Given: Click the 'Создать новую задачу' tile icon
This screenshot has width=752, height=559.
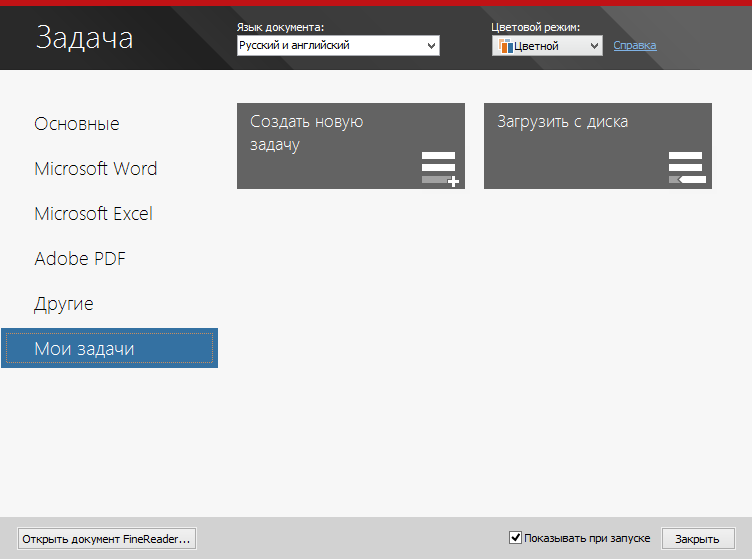Looking at the screenshot, I should pos(440,169).
